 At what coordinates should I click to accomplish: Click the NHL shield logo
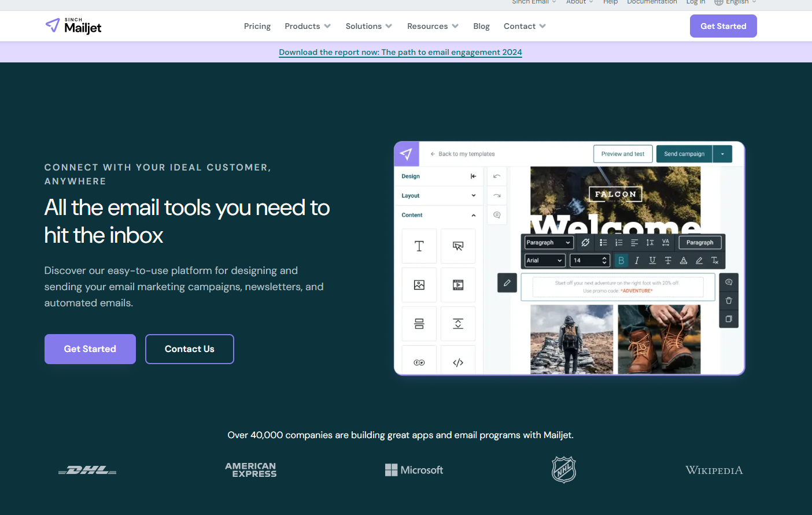[564, 469]
